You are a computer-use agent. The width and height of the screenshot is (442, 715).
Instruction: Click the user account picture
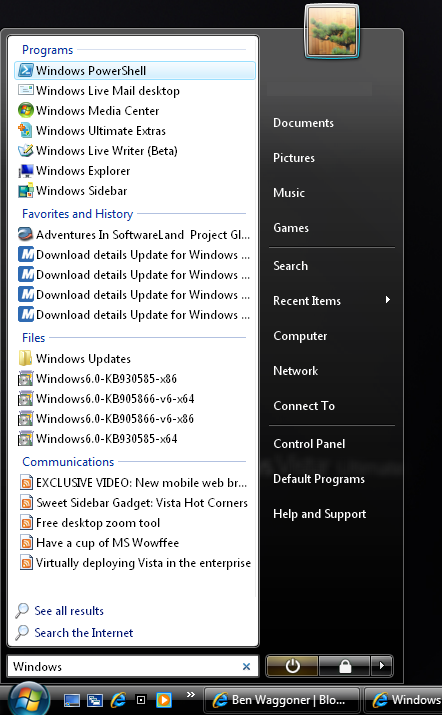(332, 31)
